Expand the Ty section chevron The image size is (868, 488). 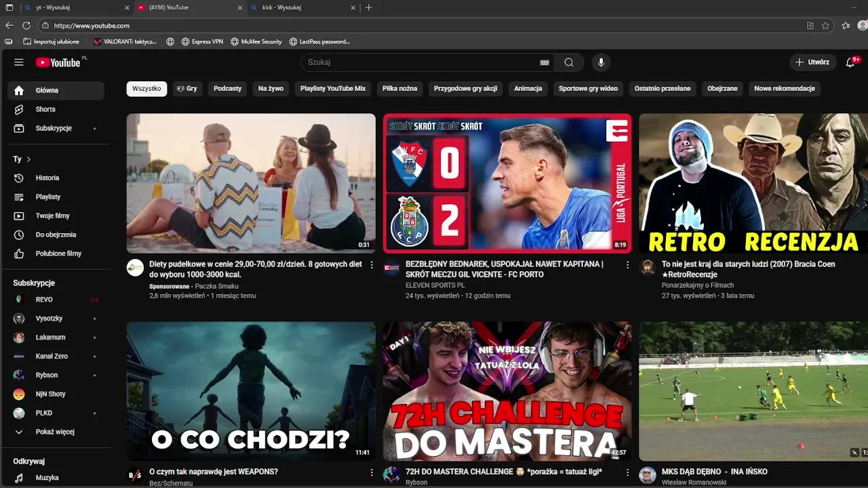click(28, 159)
